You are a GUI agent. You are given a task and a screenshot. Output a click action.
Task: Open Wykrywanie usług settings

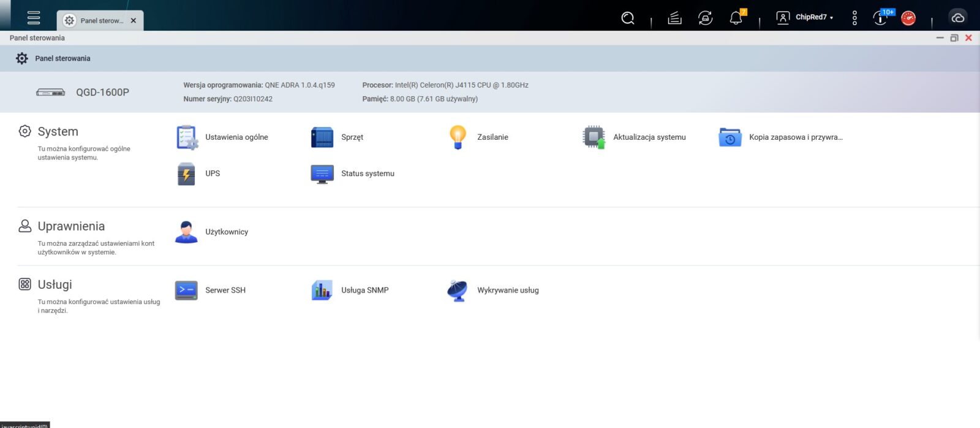[x=458, y=291]
